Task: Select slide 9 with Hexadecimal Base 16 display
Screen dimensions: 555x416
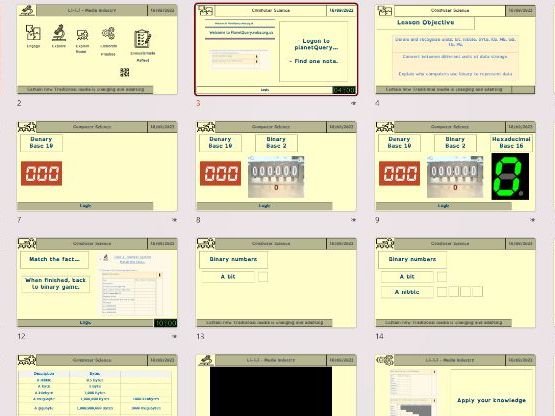Action: coord(455,166)
